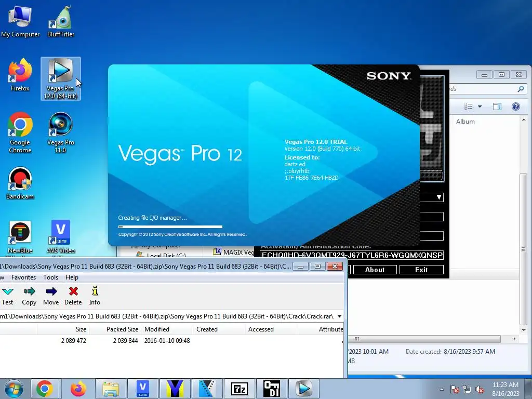
Task: Switch to AVS Suite taskbar item
Action: (x=143, y=389)
